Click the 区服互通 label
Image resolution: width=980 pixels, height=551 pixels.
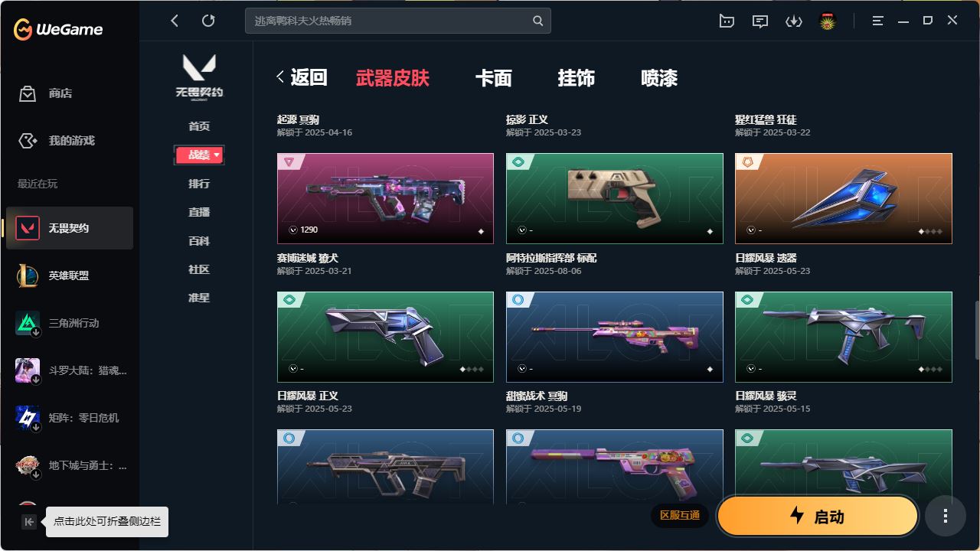[x=680, y=515]
